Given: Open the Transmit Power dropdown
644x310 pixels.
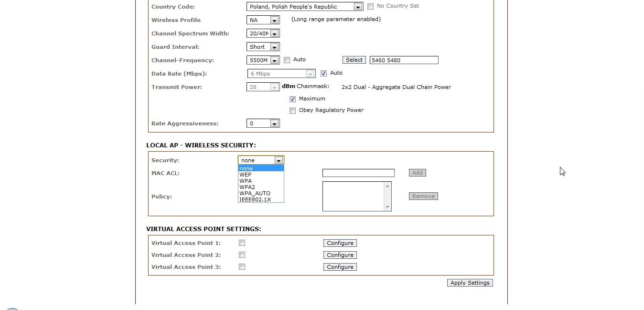Looking at the screenshot, I should point(263,87).
